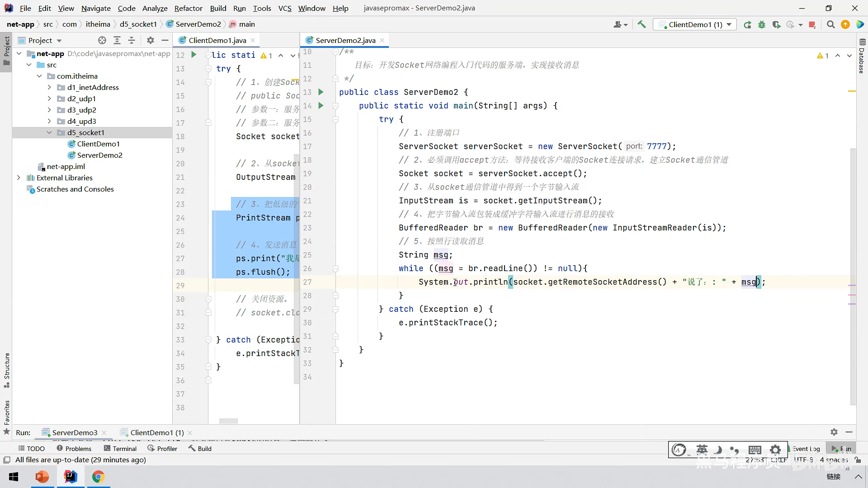Open the Refactor menu
868x488 pixels.
point(188,8)
